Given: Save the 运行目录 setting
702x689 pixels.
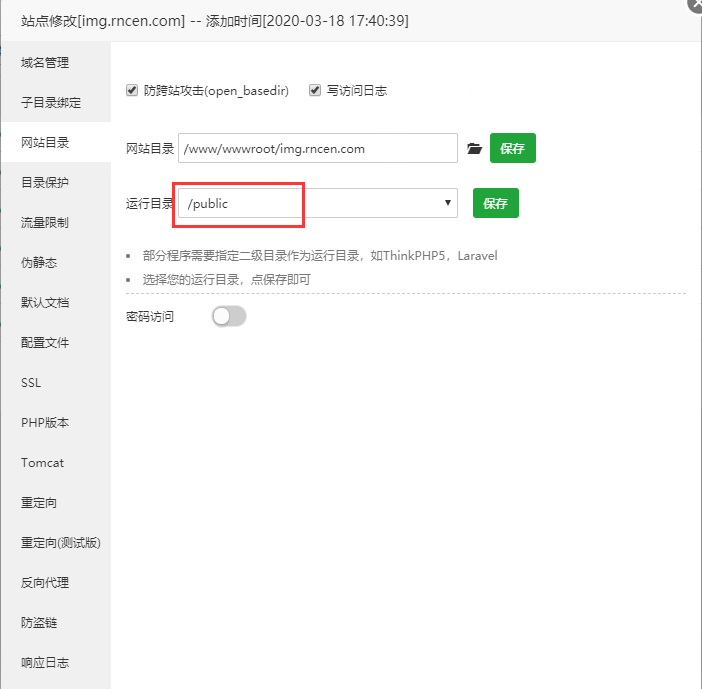Looking at the screenshot, I should pyautogui.click(x=496, y=203).
